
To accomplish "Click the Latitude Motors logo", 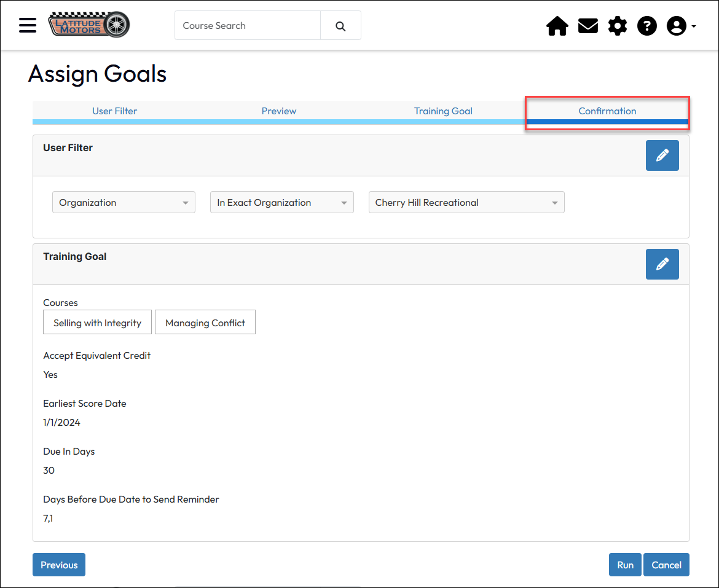I will pos(89,25).
